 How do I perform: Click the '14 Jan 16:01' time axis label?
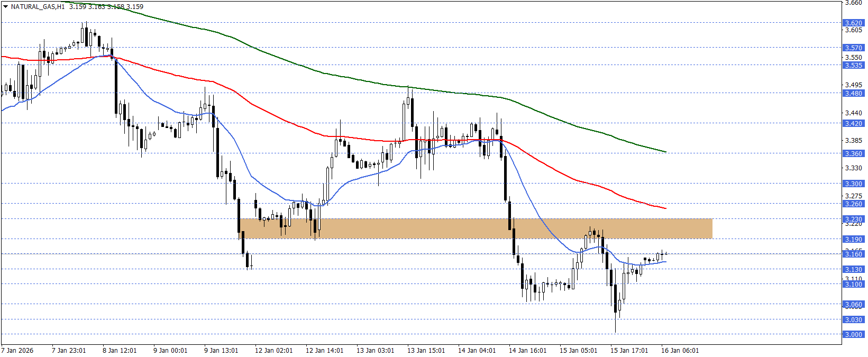(527, 351)
